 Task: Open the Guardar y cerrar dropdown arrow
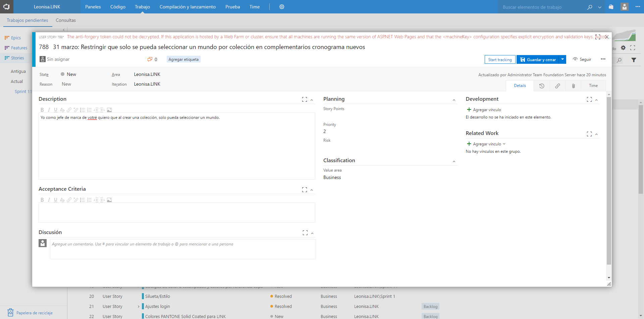coord(562,59)
